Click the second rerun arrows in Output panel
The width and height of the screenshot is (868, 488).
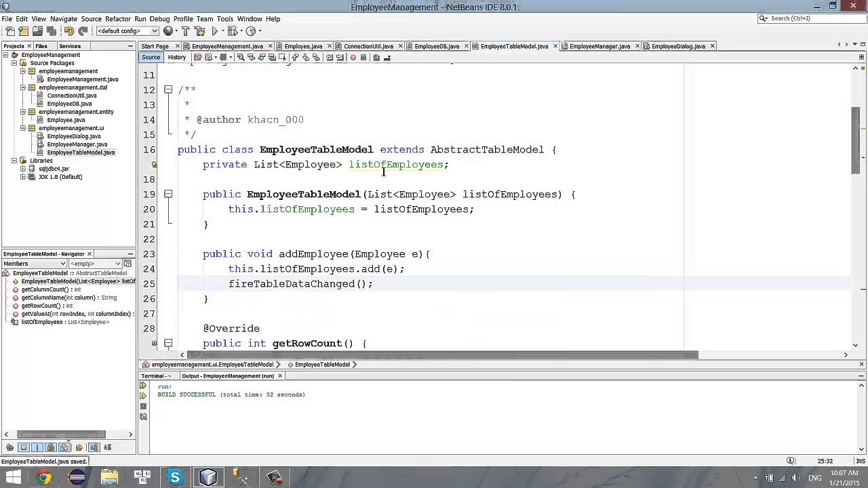143,396
